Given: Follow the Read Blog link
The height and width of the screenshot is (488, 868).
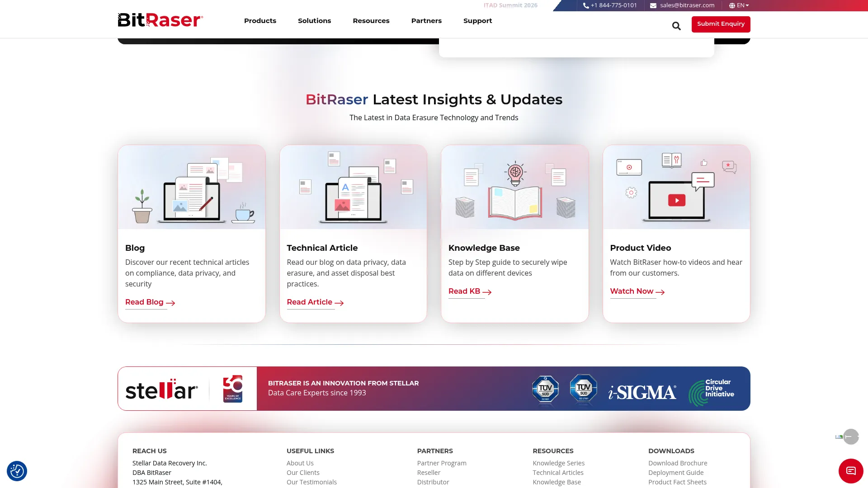Looking at the screenshot, I should (x=144, y=302).
